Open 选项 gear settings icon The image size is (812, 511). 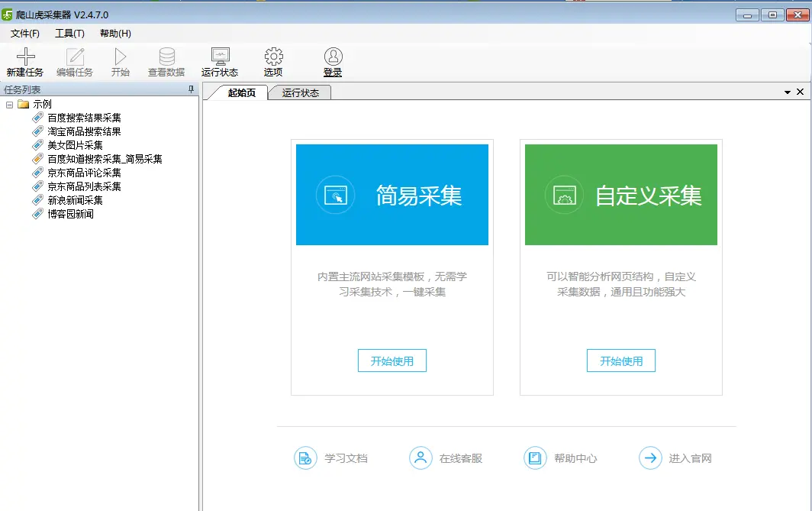click(x=273, y=56)
